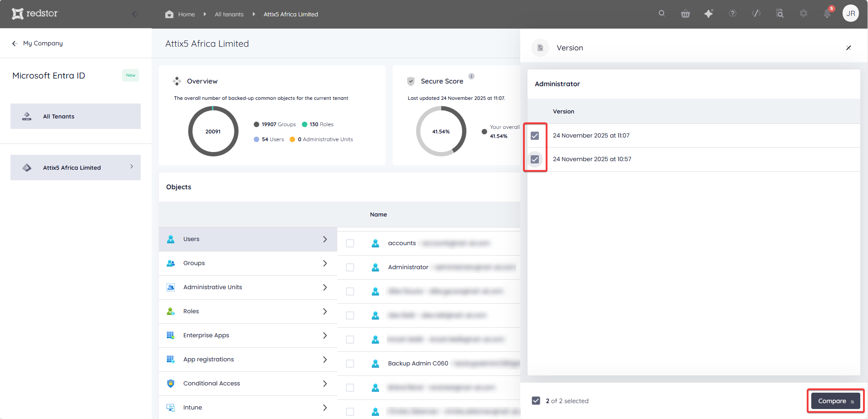
Task: Go back to My Company
Action: pos(43,44)
